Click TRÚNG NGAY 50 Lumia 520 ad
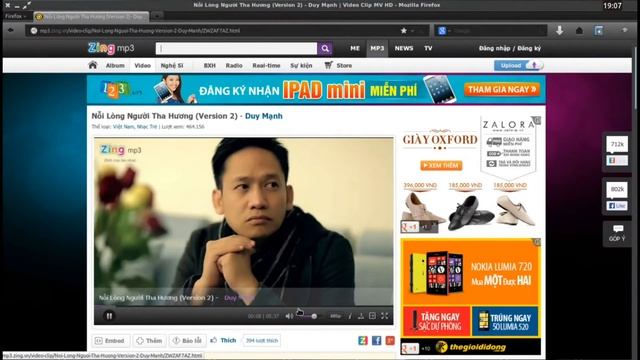 pos(506,321)
